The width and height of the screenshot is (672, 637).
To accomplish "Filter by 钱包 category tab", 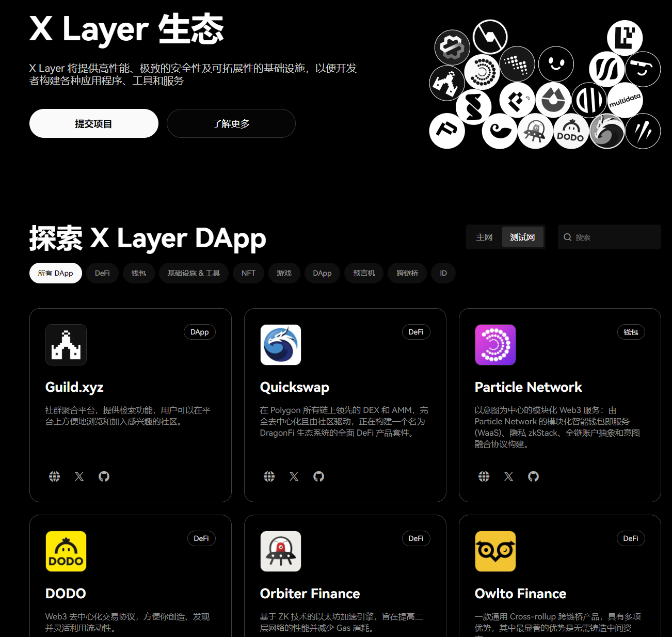I will (x=138, y=273).
